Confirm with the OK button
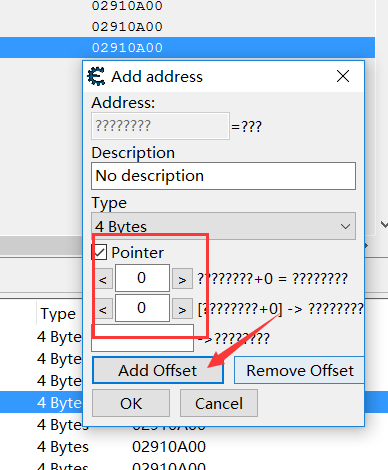Image resolution: width=388 pixels, height=470 pixels. 131,403
